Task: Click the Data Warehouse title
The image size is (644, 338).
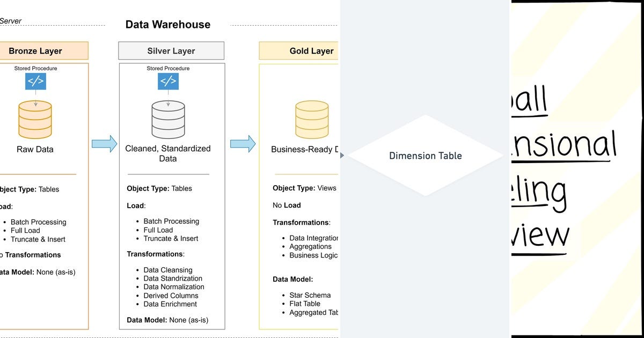Action: tap(168, 24)
